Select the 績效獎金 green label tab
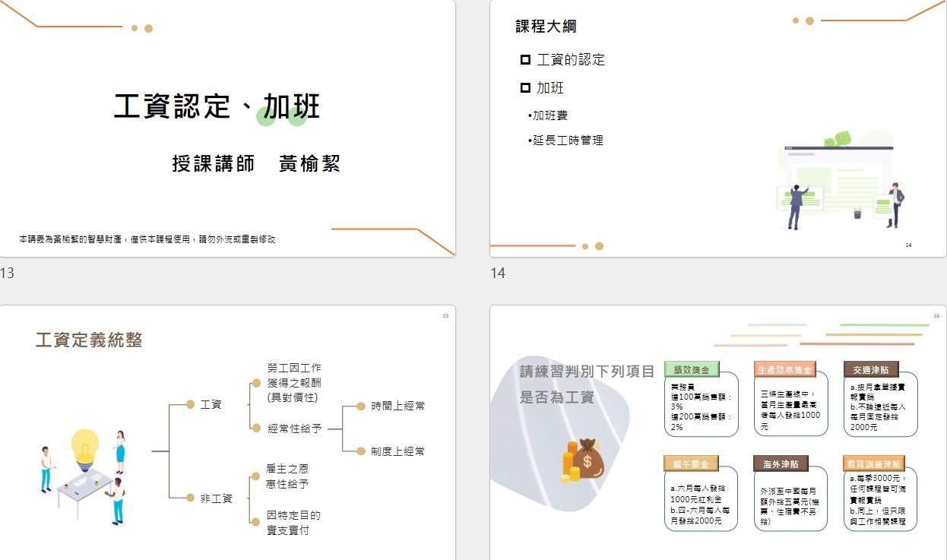 [691, 370]
